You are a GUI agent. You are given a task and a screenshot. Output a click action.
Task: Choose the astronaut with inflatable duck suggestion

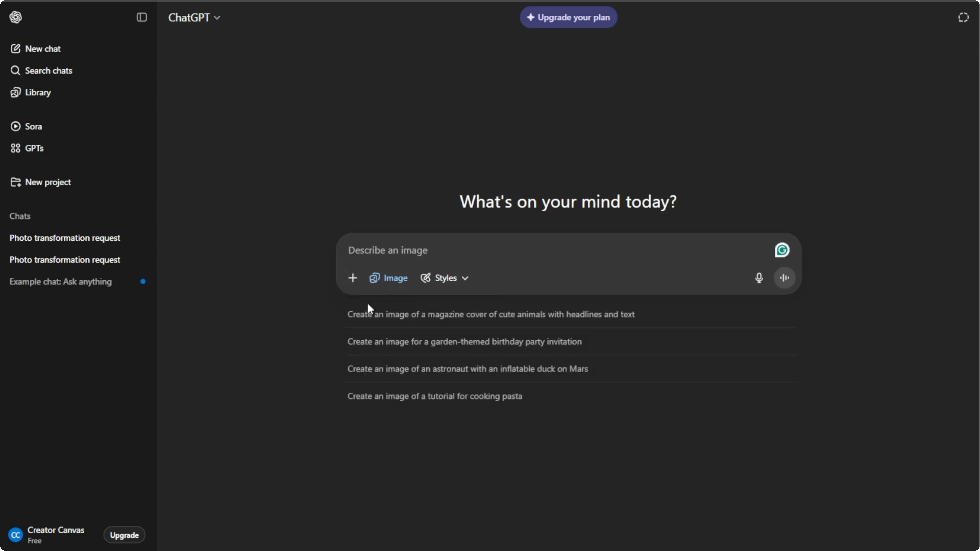point(569,369)
